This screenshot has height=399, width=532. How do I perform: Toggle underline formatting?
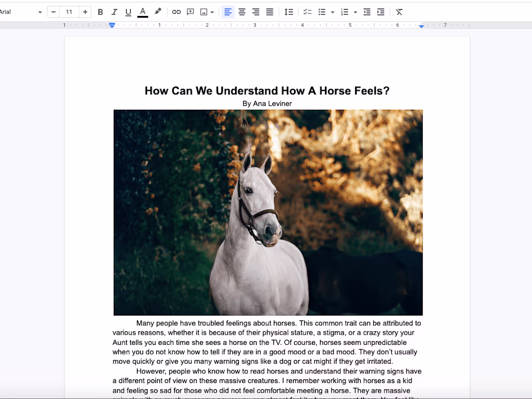tap(128, 12)
